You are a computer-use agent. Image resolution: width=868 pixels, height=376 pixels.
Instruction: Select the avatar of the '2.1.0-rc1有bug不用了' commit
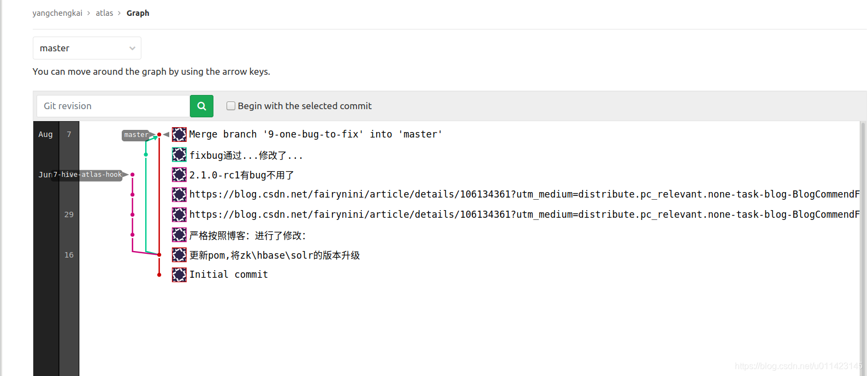click(x=179, y=175)
